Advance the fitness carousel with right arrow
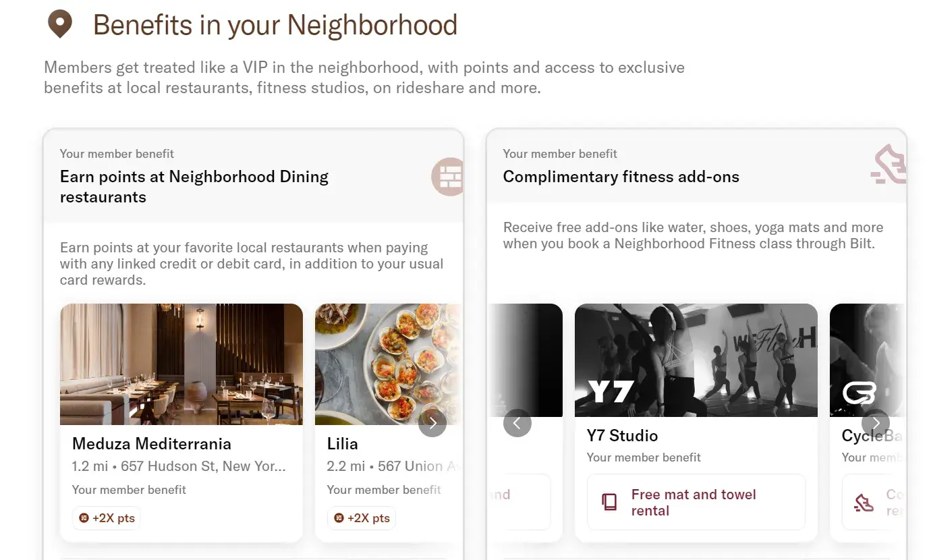 (x=876, y=423)
